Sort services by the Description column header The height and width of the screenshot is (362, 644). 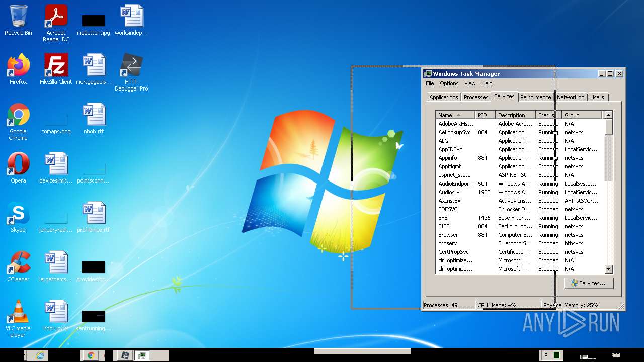click(x=516, y=115)
